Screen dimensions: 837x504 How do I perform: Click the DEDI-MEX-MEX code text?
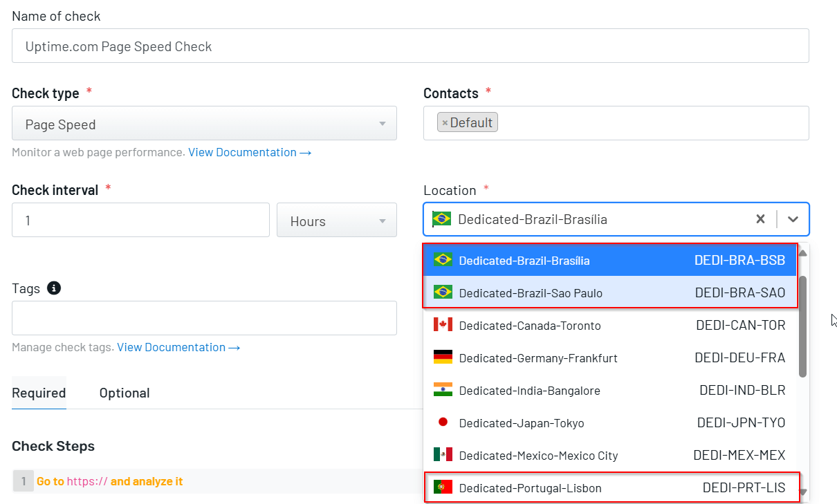pos(739,455)
